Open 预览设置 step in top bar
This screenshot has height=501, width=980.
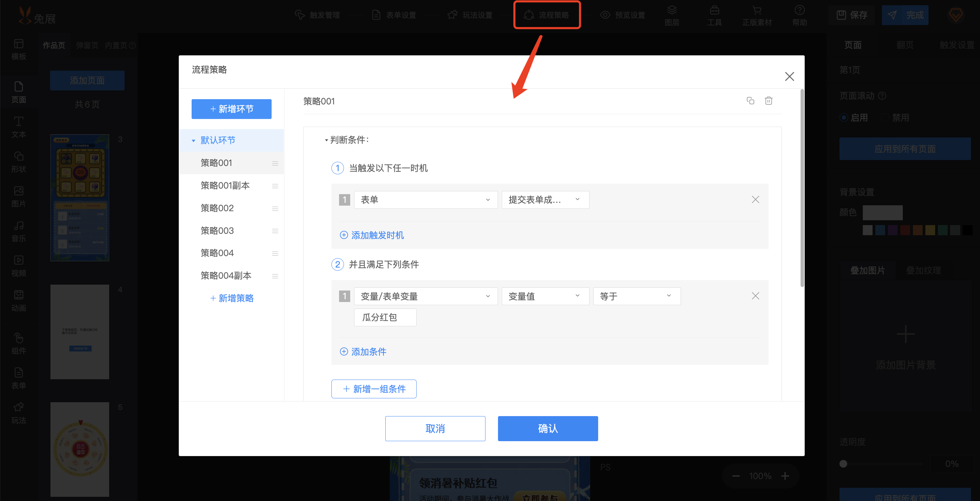[623, 15]
